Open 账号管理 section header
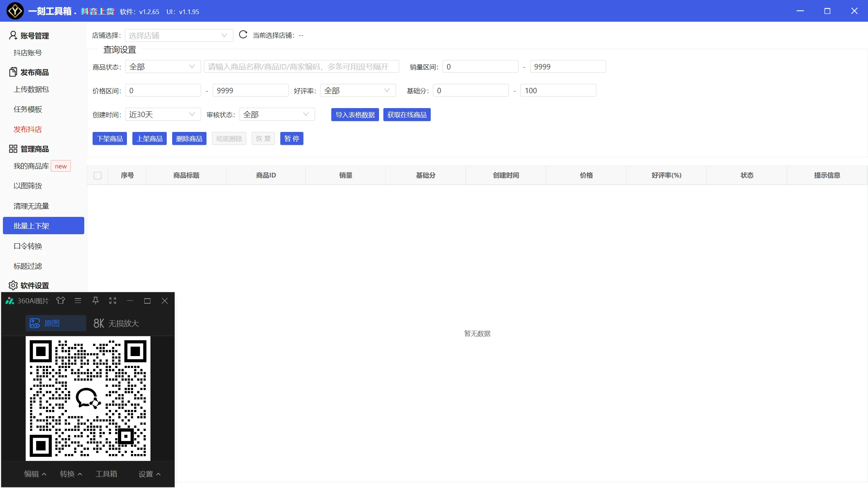The width and height of the screenshot is (868, 488). (29, 35)
